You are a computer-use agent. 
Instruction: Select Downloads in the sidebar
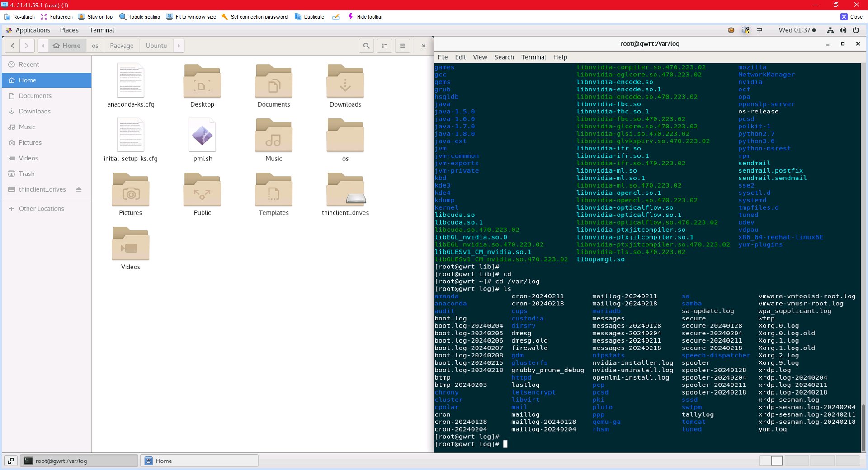coord(47,112)
